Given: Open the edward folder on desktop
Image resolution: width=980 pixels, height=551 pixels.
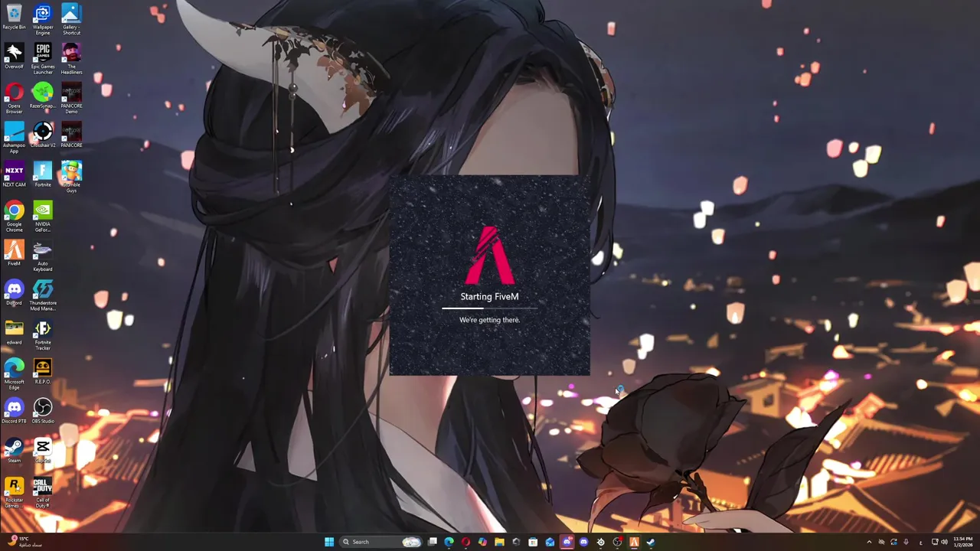Looking at the screenshot, I should (x=14, y=332).
